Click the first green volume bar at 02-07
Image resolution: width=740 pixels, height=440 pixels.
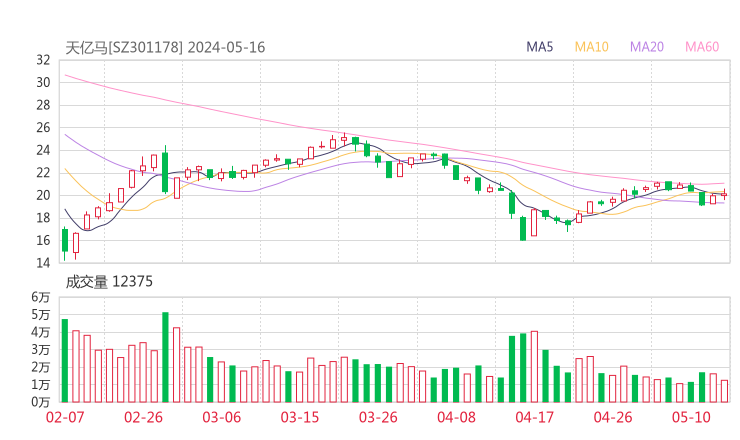[x=65, y=361]
